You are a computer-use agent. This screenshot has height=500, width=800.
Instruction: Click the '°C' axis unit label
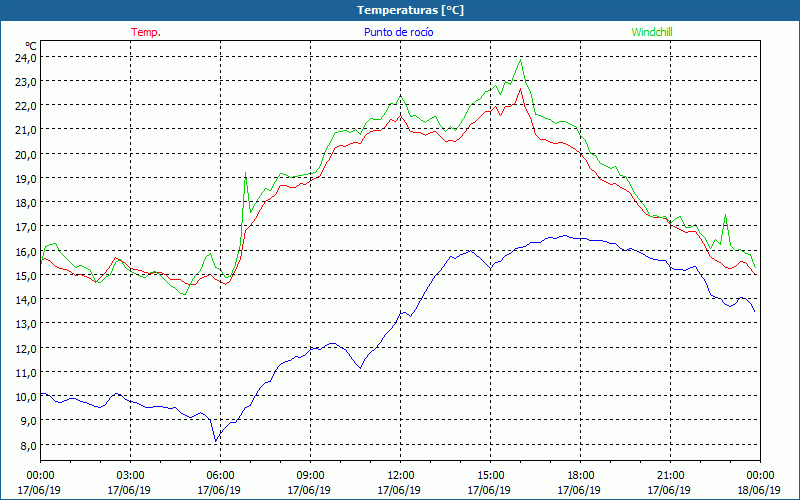(x=30, y=46)
